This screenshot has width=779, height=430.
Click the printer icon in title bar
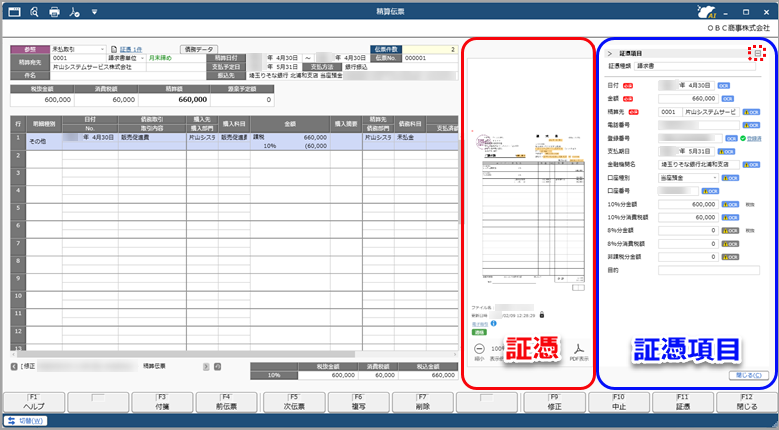click(55, 12)
